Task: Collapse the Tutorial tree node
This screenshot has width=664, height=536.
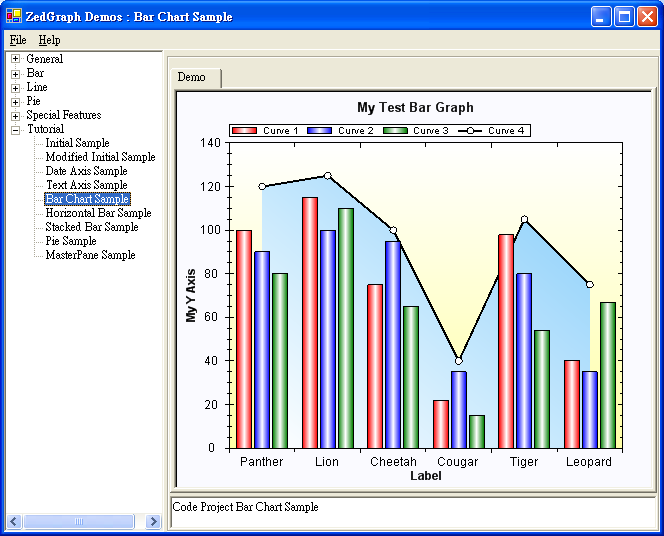Action: pos(15,130)
